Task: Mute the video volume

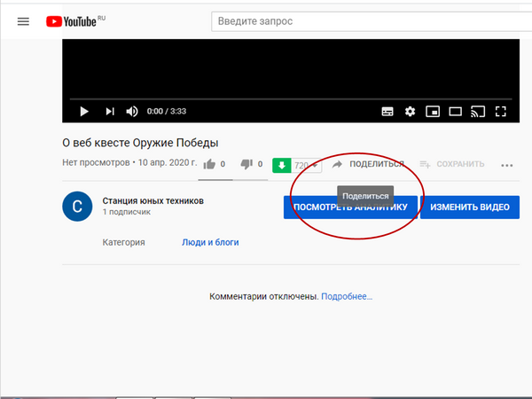Action: (132, 112)
